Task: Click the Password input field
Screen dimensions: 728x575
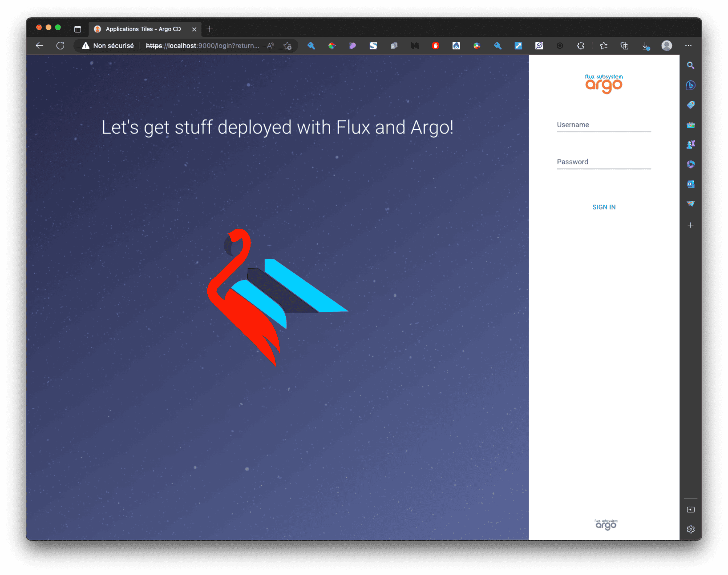Action: (x=604, y=162)
